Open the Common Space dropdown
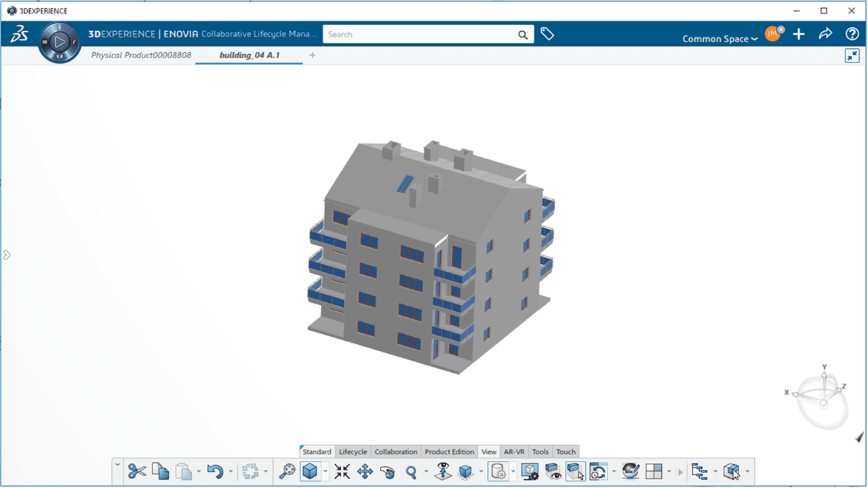The width and height of the screenshot is (868, 488). pyautogui.click(x=719, y=39)
